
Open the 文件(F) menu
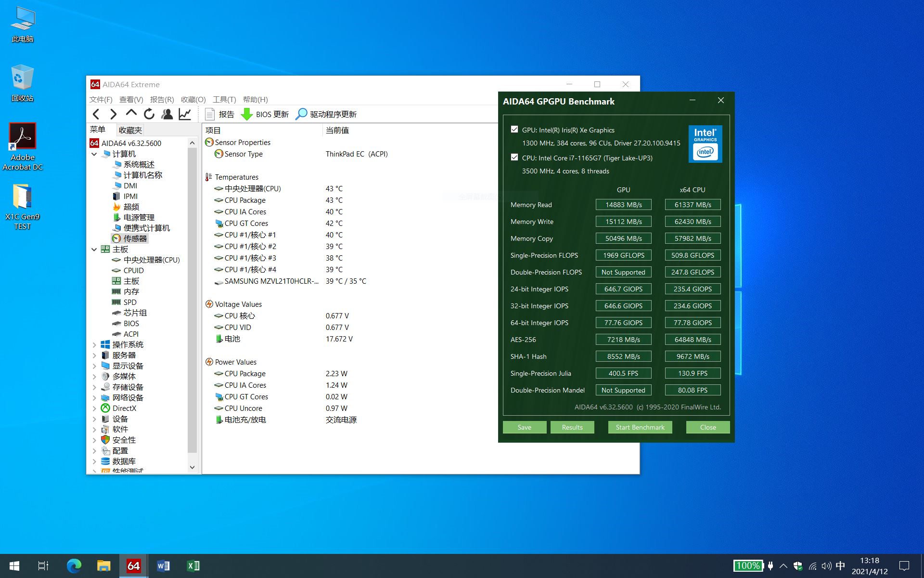tap(101, 99)
